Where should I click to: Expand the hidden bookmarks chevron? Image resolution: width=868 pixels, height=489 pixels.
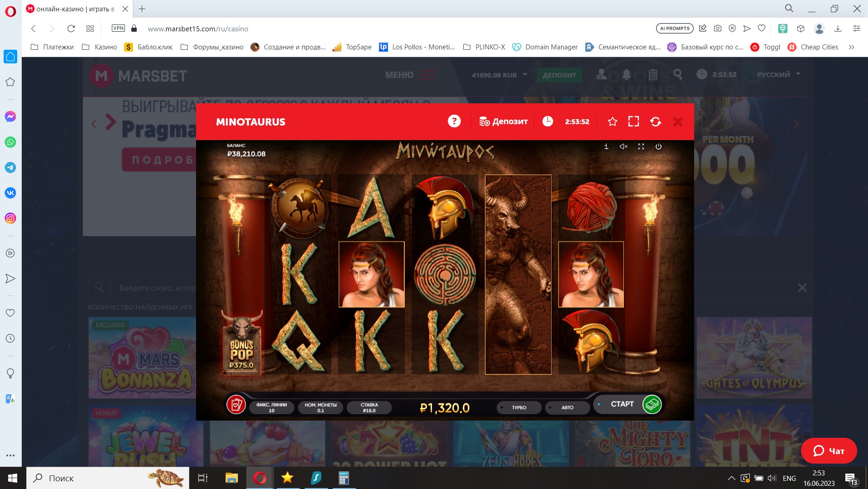pos(851,47)
